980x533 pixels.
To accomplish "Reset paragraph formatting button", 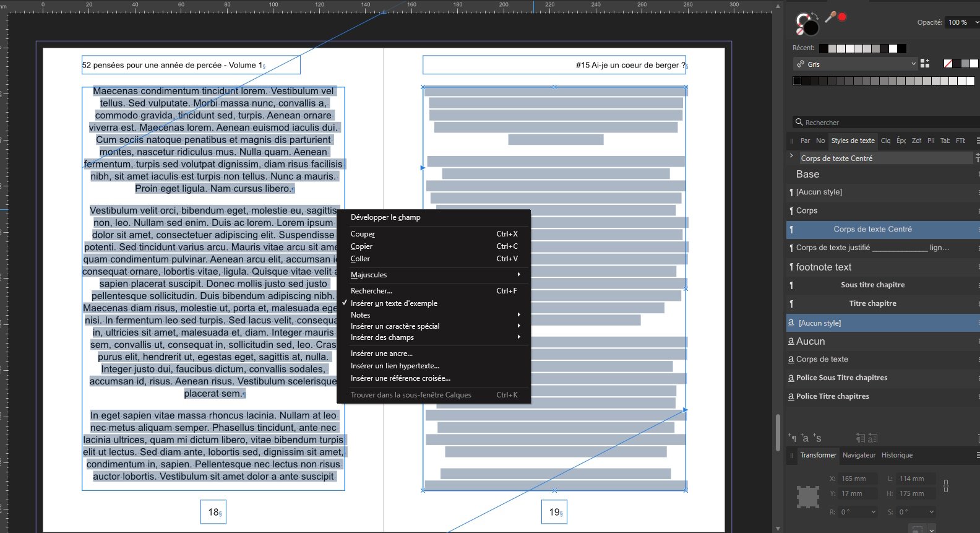I will pos(860,438).
